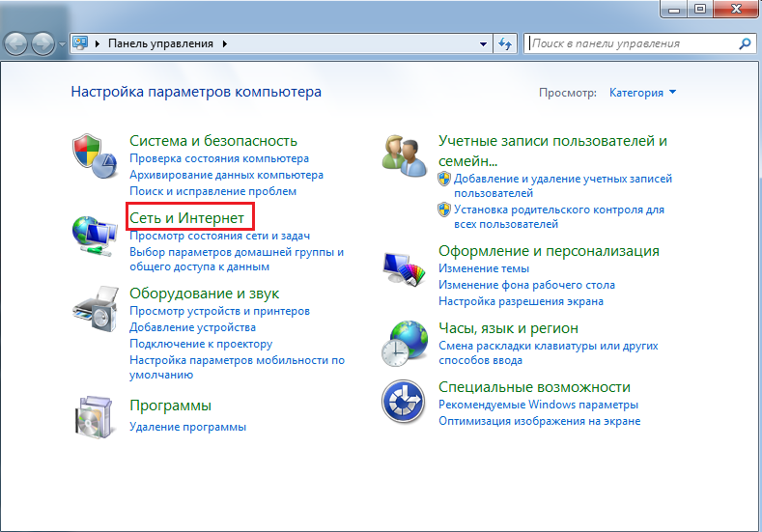Open Оборудование и звук category
The width and height of the screenshot is (762, 532).
pyautogui.click(x=204, y=294)
